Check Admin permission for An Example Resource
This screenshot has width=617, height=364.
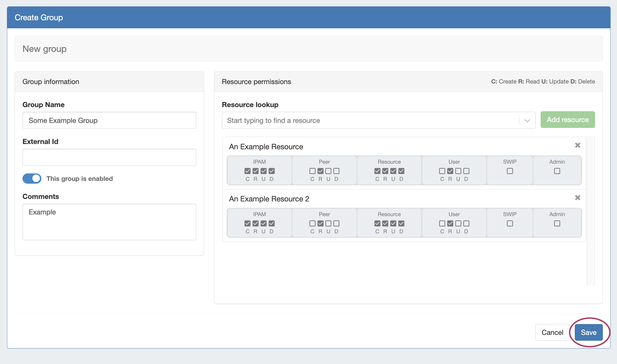coord(557,171)
